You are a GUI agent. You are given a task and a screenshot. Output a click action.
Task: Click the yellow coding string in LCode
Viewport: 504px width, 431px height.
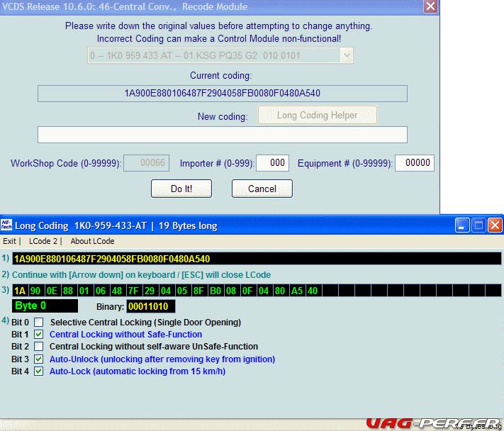click(112, 259)
